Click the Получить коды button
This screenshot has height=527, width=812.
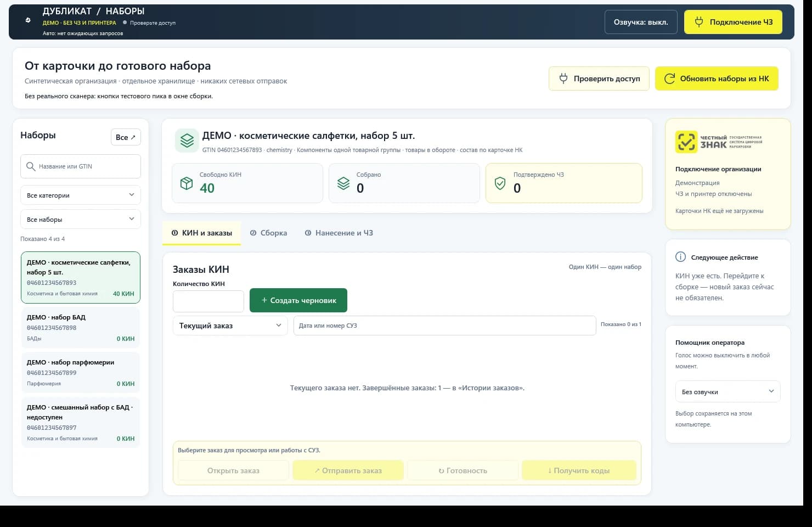tap(579, 470)
